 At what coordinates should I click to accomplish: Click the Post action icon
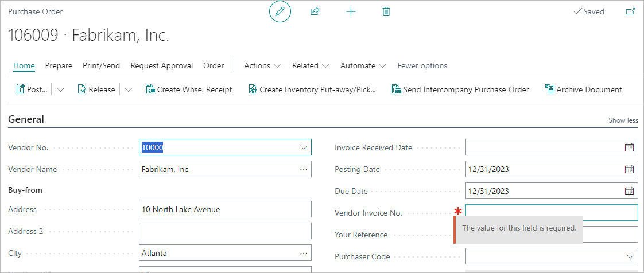click(21, 89)
